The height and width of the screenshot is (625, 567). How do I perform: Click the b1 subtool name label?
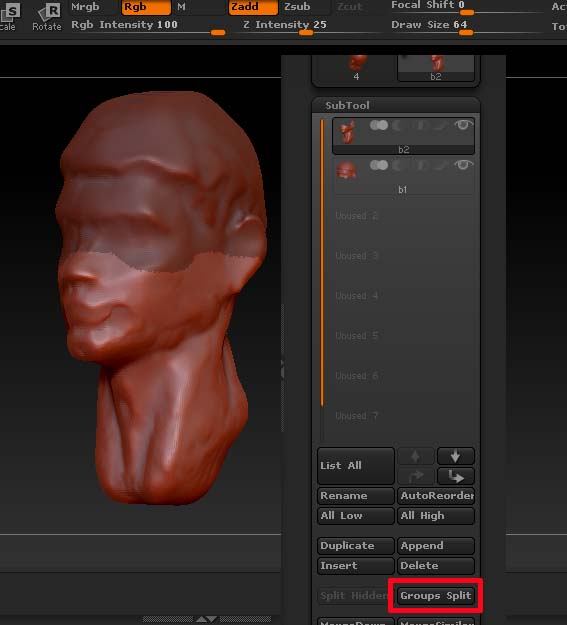click(403, 190)
